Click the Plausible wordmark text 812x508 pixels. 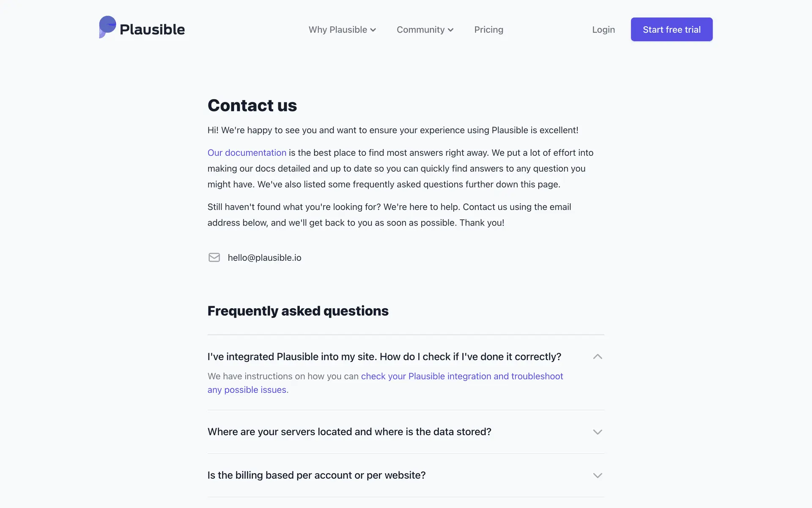[x=152, y=30]
